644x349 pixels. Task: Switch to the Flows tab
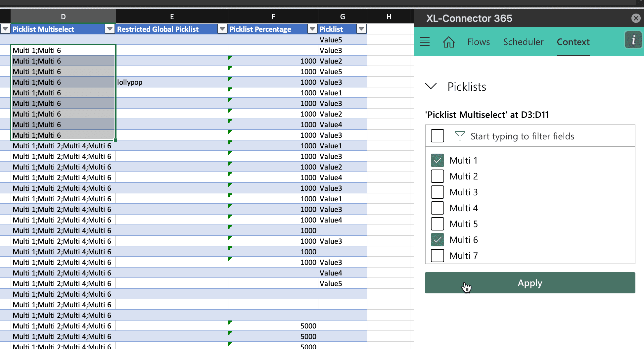pos(479,42)
